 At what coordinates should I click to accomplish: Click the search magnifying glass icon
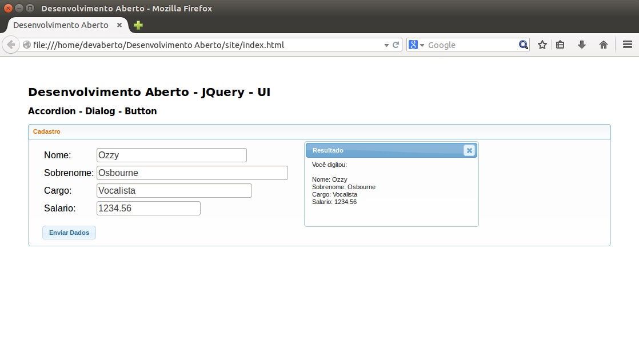point(523,45)
